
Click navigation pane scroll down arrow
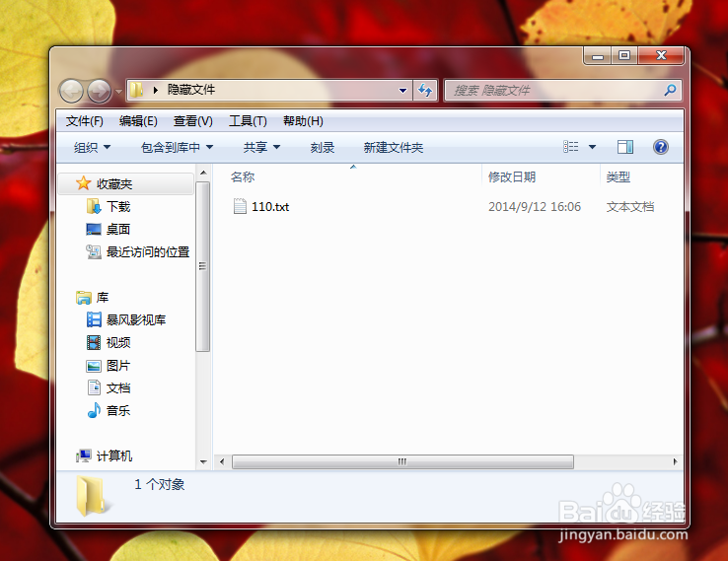[203, 462]
